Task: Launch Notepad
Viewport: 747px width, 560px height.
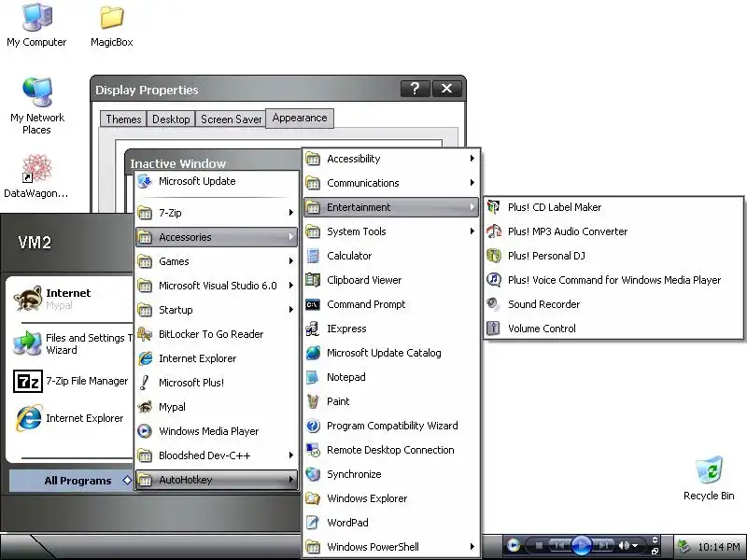Action: coord(390,377)
